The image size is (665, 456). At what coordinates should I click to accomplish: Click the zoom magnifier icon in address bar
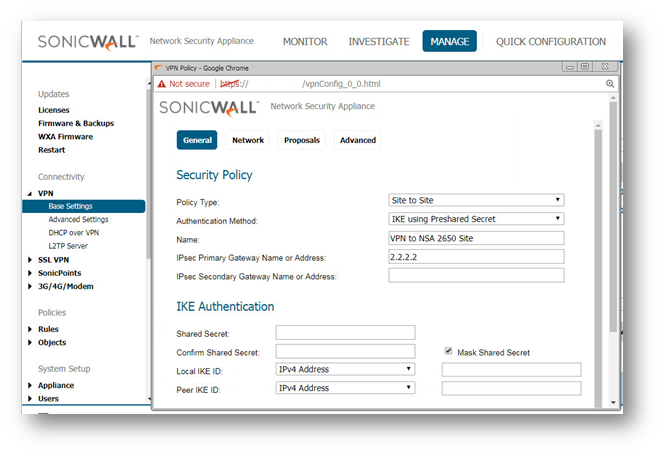610,84
